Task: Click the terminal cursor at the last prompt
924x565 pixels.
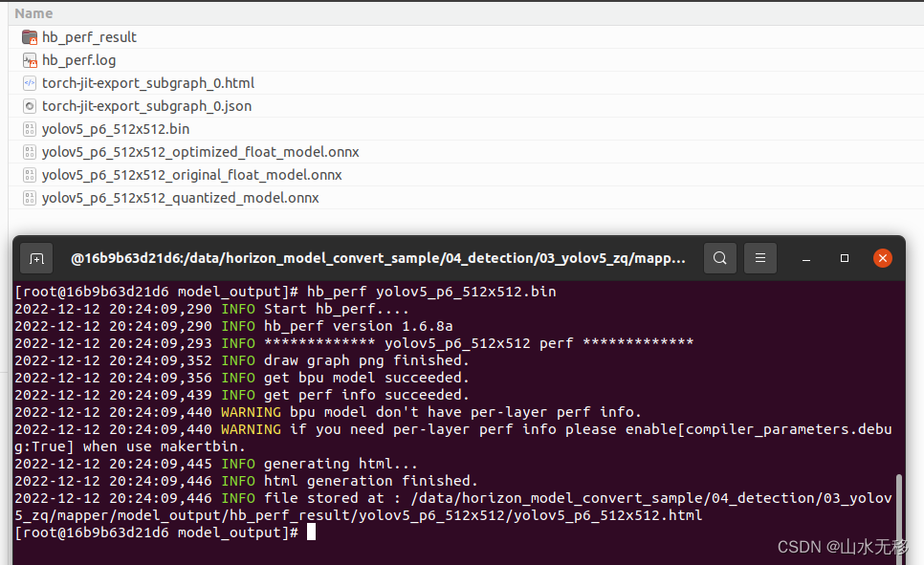Action: click(311, 532)
